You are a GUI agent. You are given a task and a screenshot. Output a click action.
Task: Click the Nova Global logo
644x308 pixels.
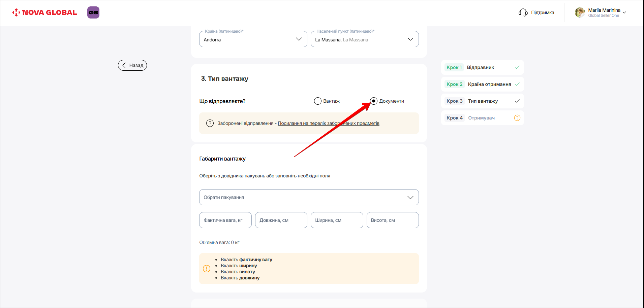coord(44,12)
